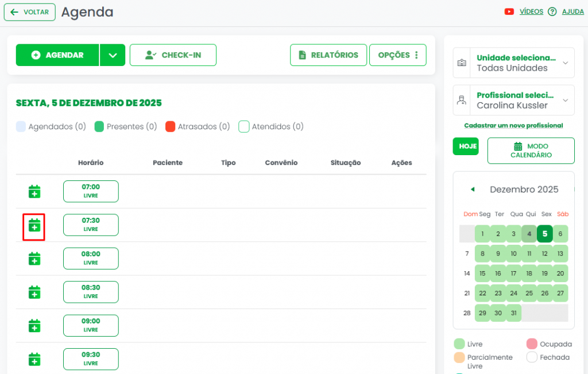588x374 pixels.
Task: Expand the Agendar dropdown arrow
Action: point(113,55)
